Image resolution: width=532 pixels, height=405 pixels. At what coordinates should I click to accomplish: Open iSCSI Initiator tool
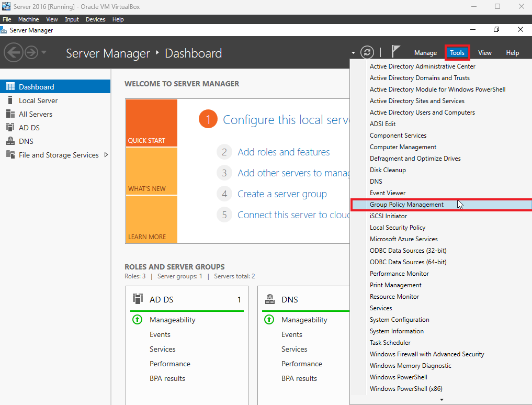click(388, 216)
